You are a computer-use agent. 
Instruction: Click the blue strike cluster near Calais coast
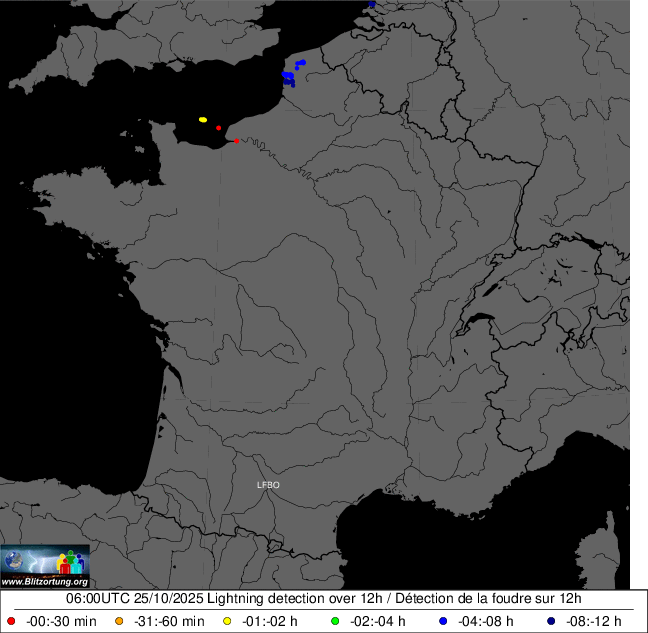[x=288, y=78]
